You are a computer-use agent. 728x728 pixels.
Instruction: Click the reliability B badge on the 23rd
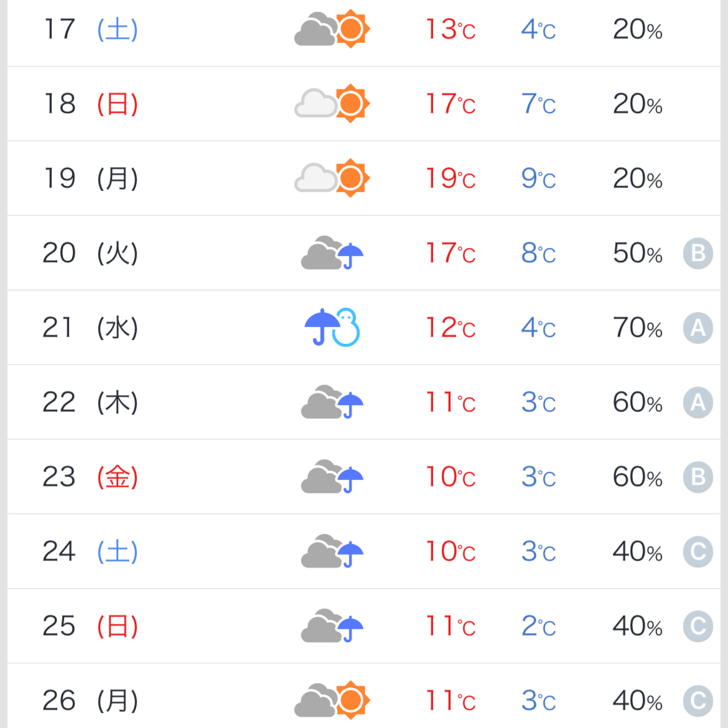coord(697,477)
